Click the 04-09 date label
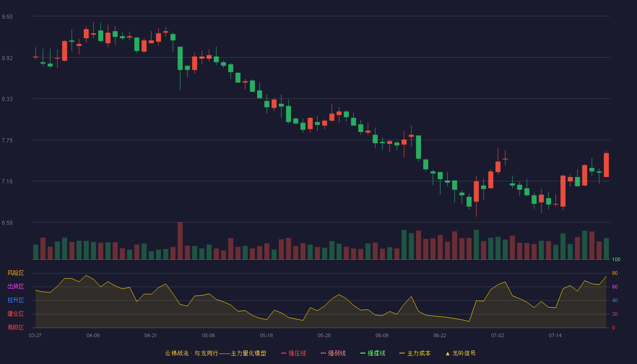This screenshot has width=637, height=364. tap(93, 335)
